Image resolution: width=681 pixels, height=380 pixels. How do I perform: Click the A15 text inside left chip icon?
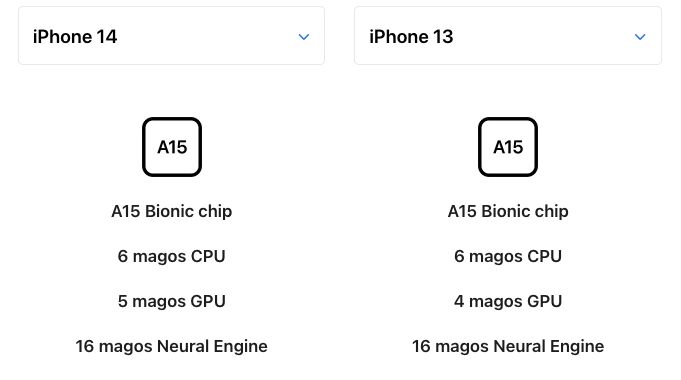click(172, 147)
